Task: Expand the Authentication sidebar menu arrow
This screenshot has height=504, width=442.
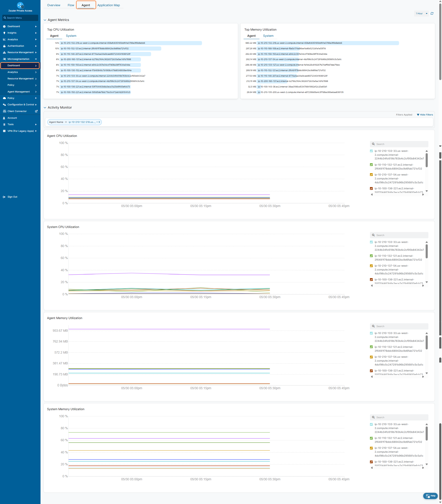Action: (36, 46)
